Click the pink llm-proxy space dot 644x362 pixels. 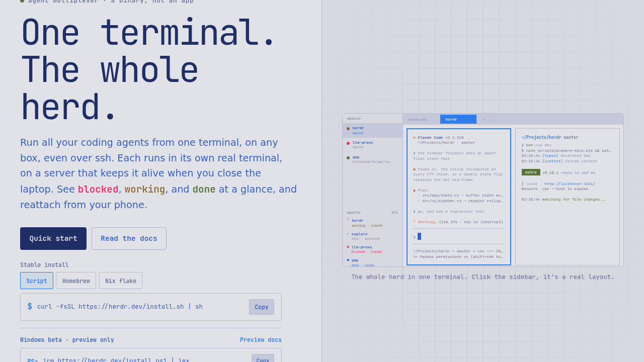348,143
